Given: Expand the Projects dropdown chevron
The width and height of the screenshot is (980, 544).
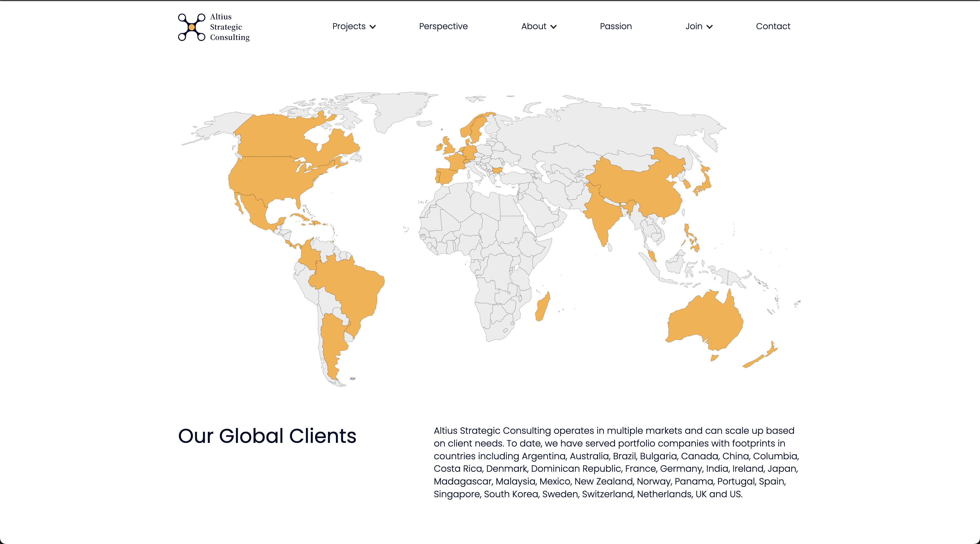Looking at the screenshot, I should pyautogui.click(x=373, y=27).
